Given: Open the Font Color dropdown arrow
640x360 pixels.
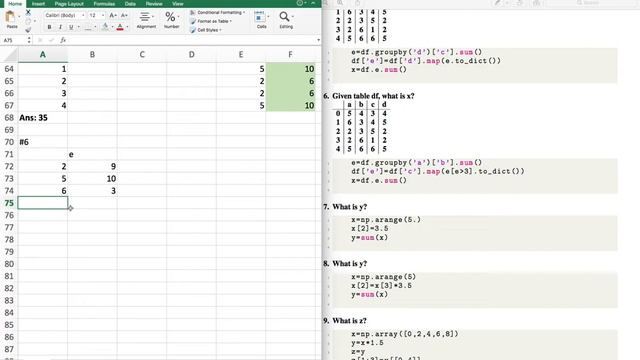Looking at the screenshot, I should pyautogui.click(x=127, y=27).
